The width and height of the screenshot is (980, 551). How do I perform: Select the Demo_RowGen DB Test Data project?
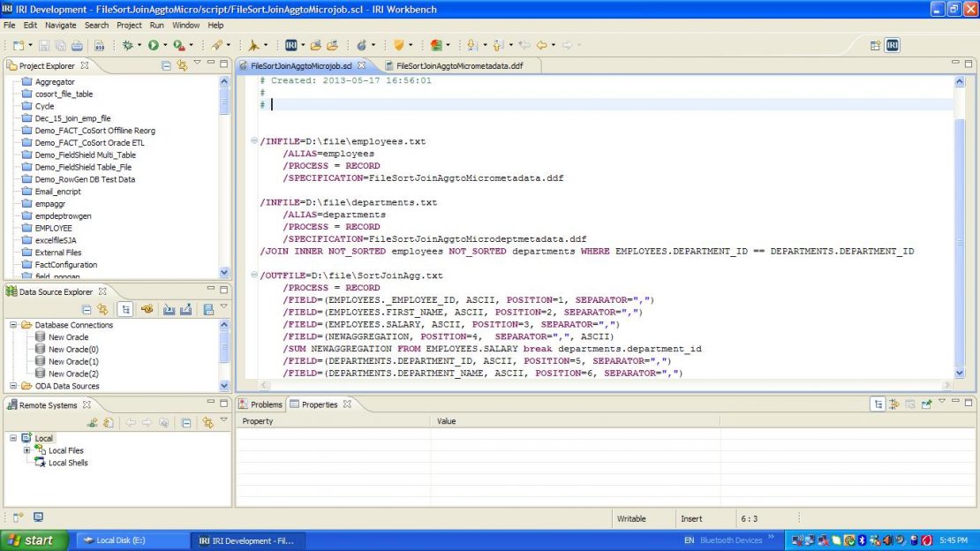(x=85, y=179)
